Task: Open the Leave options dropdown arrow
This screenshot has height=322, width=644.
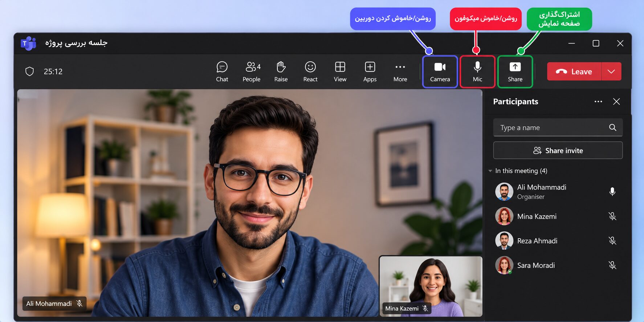Action: tap(611, 72)
